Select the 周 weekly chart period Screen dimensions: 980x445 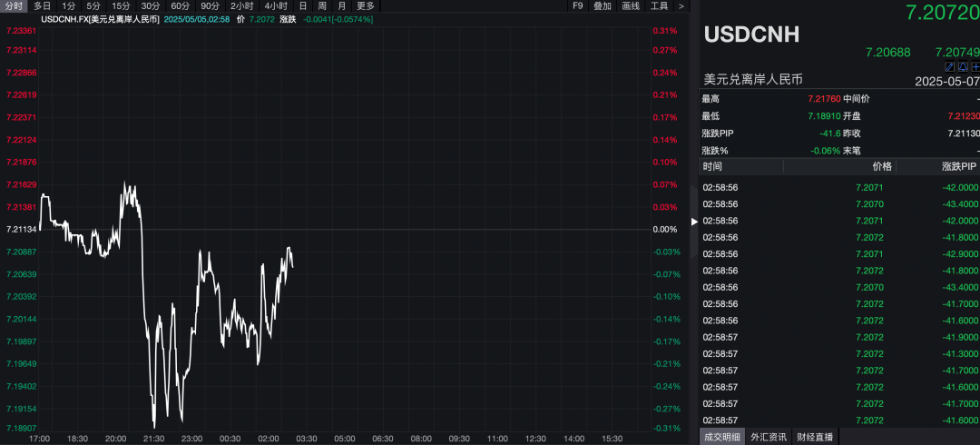click(322, 5)
